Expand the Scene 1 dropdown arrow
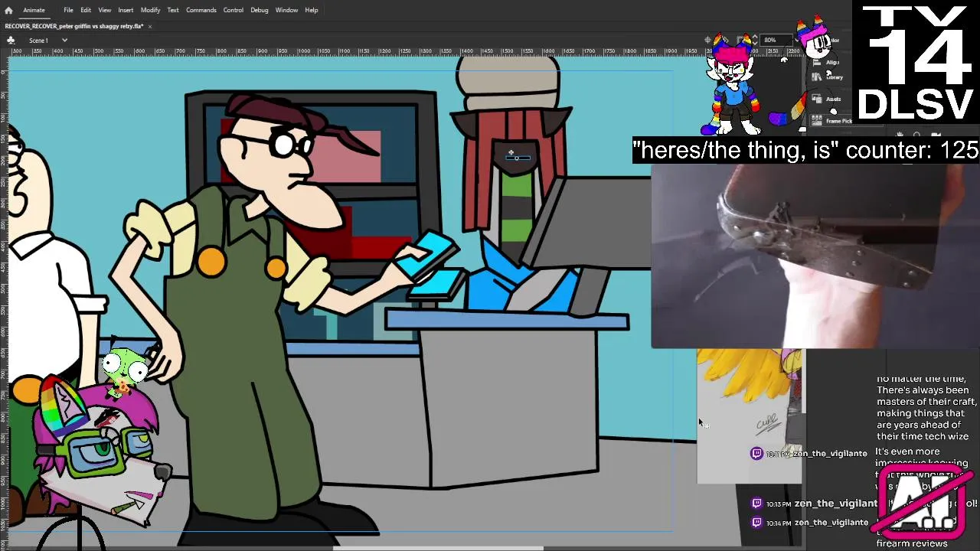This screenshot has height=551, width=980. 64,40
